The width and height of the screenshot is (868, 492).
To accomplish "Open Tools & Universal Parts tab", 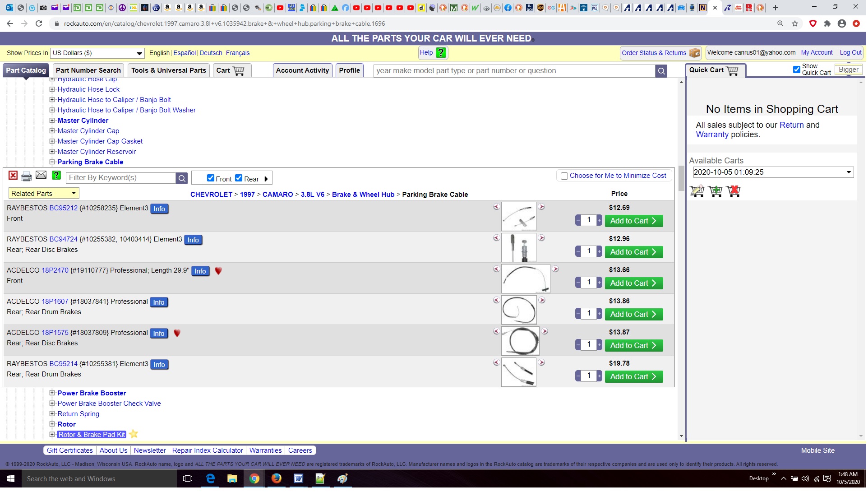I will pyautogui.click(x=169, y=71).
